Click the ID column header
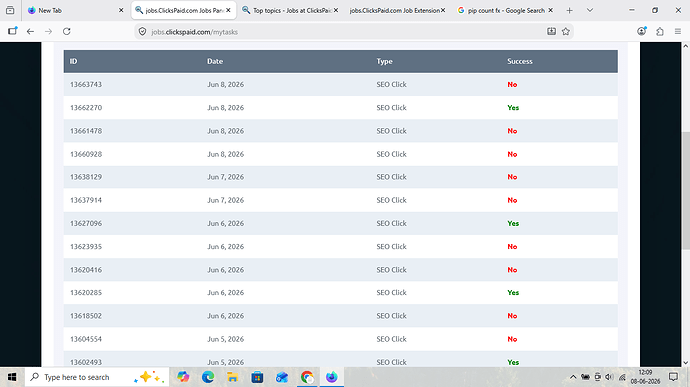 coord(73,61)
